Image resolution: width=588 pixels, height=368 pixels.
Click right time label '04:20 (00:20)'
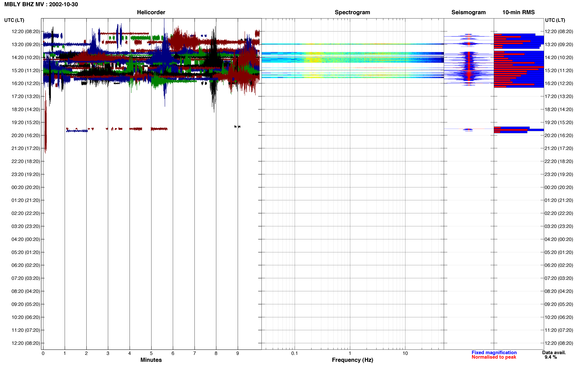(559, 239)
